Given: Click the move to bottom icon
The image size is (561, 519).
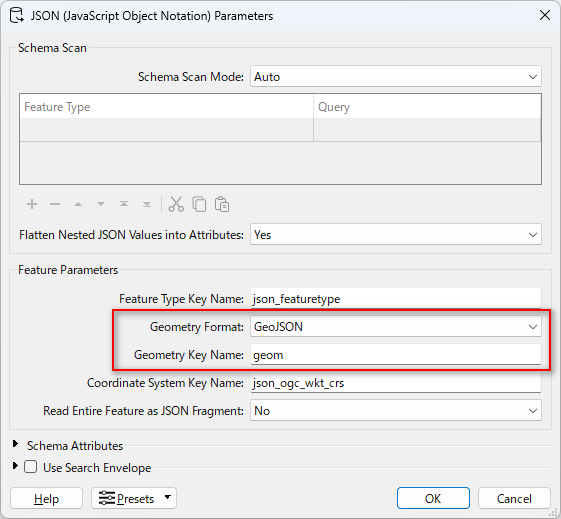Looking at the screenshot, I should coord(147,204).
